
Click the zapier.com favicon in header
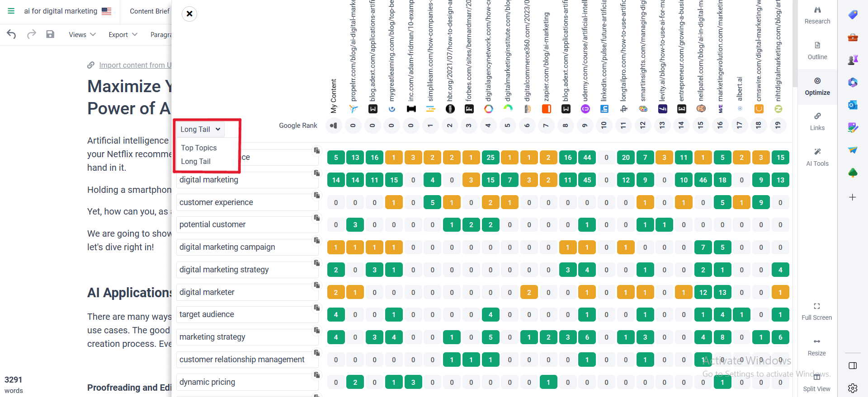(547, 109)
